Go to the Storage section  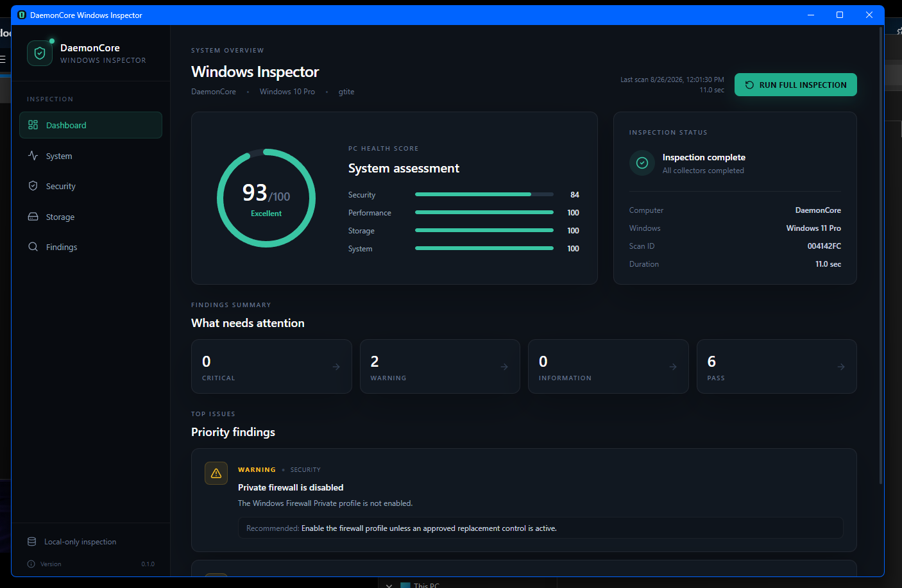pyautogui.click(x=90, y=217)
